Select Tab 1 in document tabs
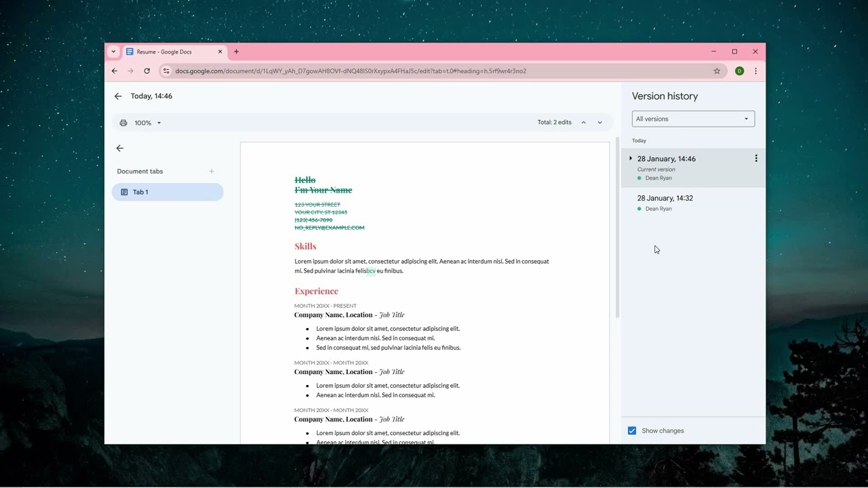Viewport: 868px width, 488px height. tap(167, 192)
